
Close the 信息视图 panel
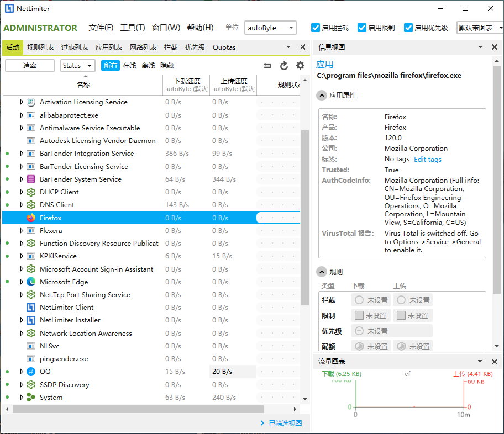click(495, 47)
